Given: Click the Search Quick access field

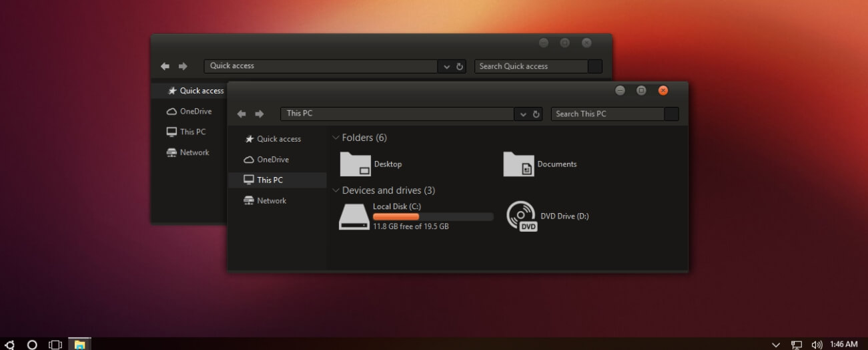Looking at the screenshot, I should 531,66.
